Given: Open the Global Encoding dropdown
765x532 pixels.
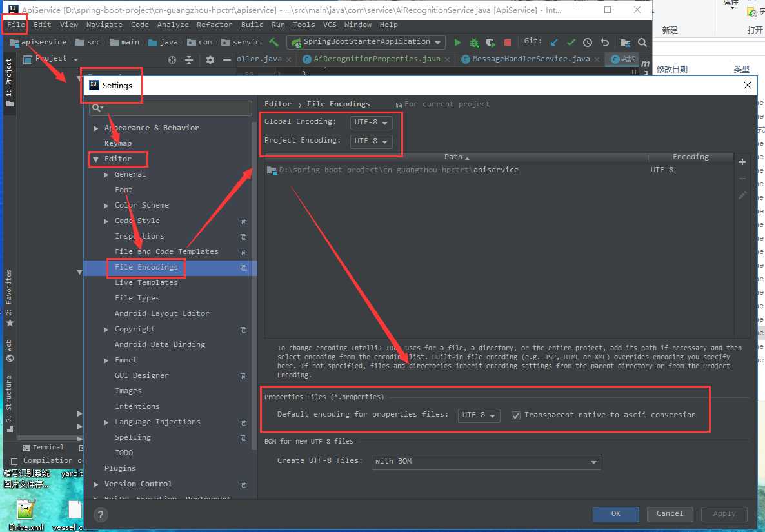Looking at the screenshot, I should [x=371, y=123].
